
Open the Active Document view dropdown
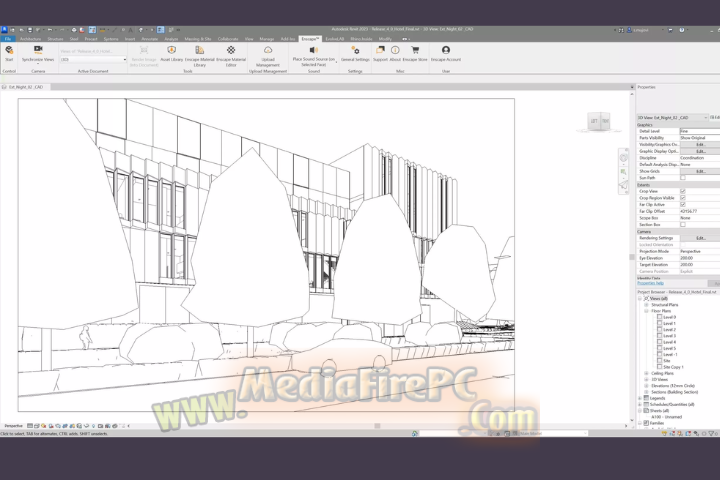[x=93, y=60]
